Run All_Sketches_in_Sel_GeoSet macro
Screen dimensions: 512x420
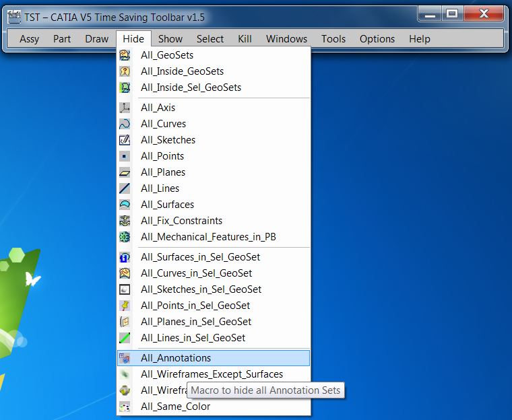coord(214,289)
